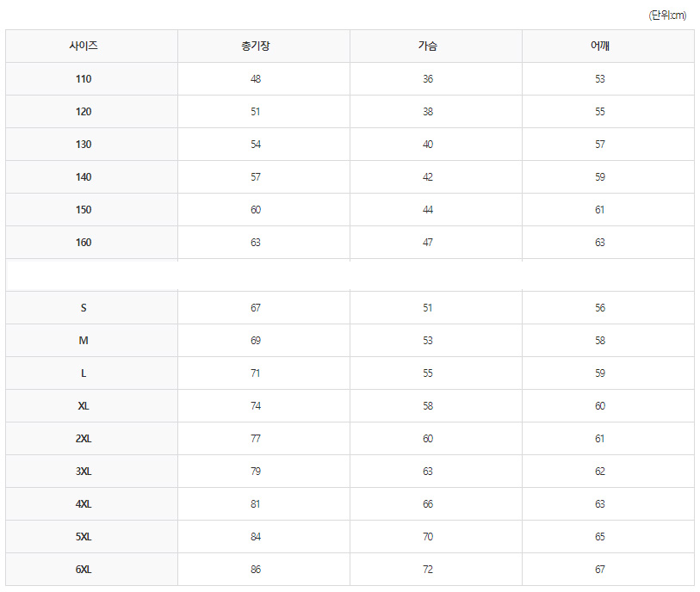
Task: Click the 사이즈 column header
Action: [84, 46]
